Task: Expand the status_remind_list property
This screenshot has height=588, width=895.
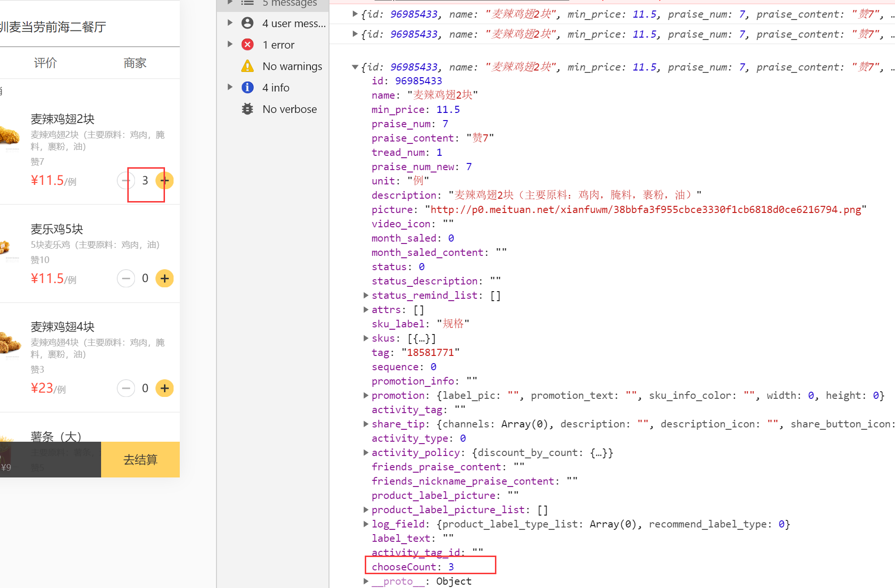Action: click(366, 295)
